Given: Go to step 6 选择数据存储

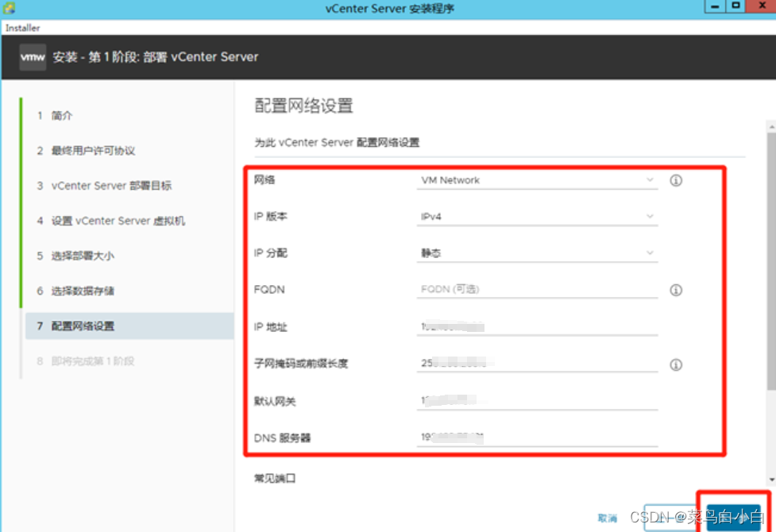Looking at the screenshot, I should (75, 291).
